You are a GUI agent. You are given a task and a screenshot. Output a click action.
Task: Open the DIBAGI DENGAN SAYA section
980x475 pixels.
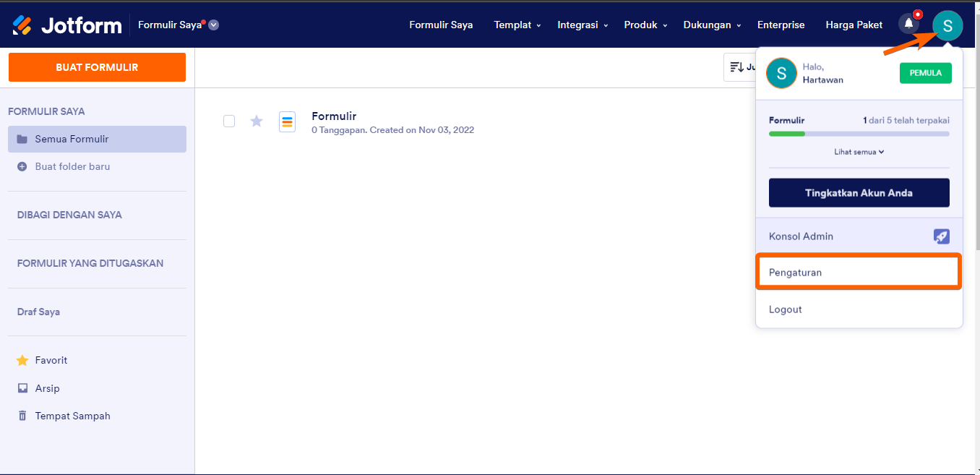pos(69,215)
